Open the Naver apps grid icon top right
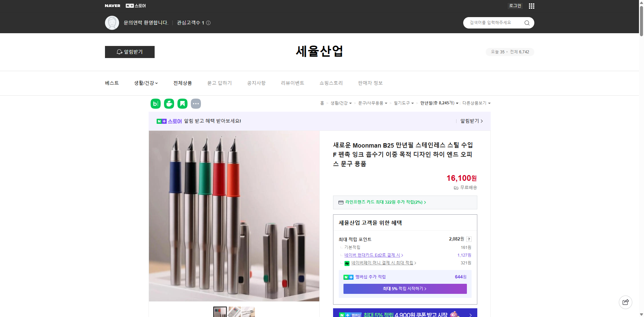Image resolution: width=644 pixels, height=317 pixels. (531, 6)
